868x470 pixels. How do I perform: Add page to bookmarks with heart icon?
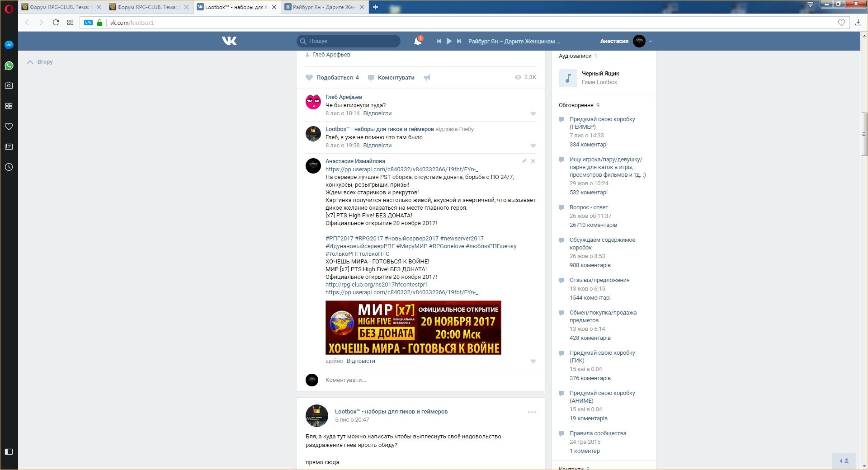[x=841, y=23]
